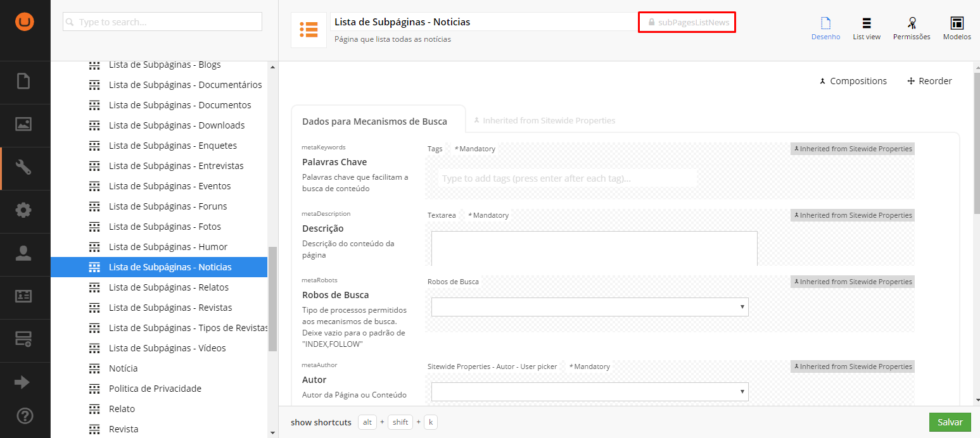This screenshot has width=980, height=438.
Task: Click the Descrição textarea
Action: point(594,248)
